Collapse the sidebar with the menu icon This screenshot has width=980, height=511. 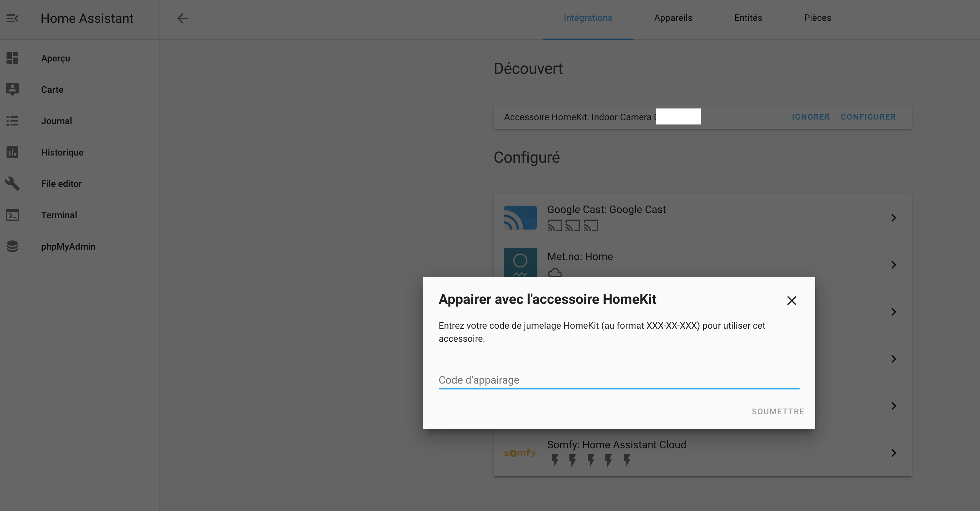[x=12, y=18]
